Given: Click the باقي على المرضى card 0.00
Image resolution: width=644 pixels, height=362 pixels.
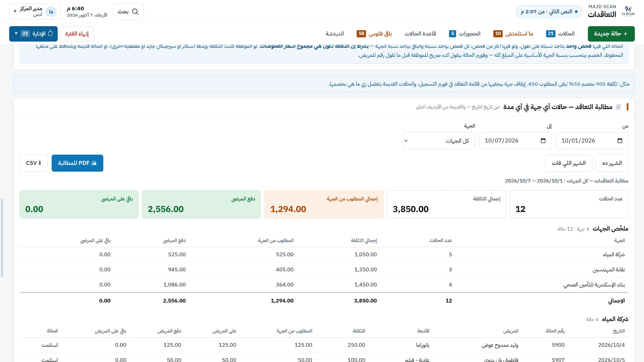Looking at the screenshot, I should tap(79, 204).
